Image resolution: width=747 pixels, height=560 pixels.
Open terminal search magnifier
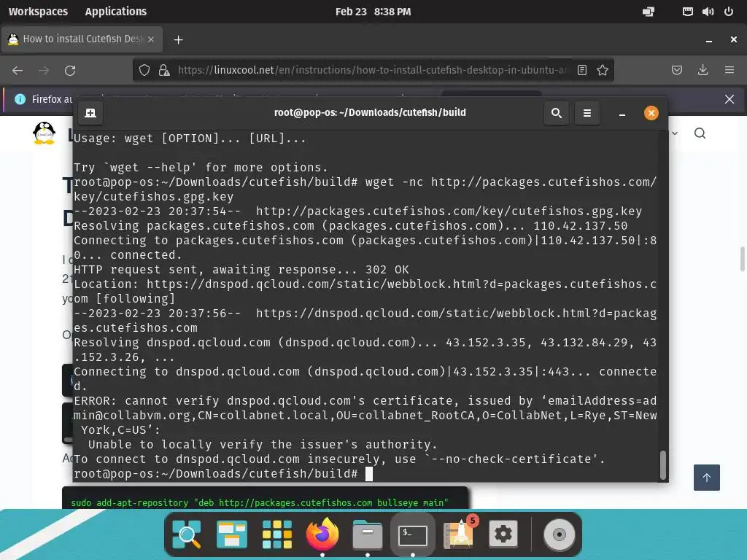(x=557, y=113)
